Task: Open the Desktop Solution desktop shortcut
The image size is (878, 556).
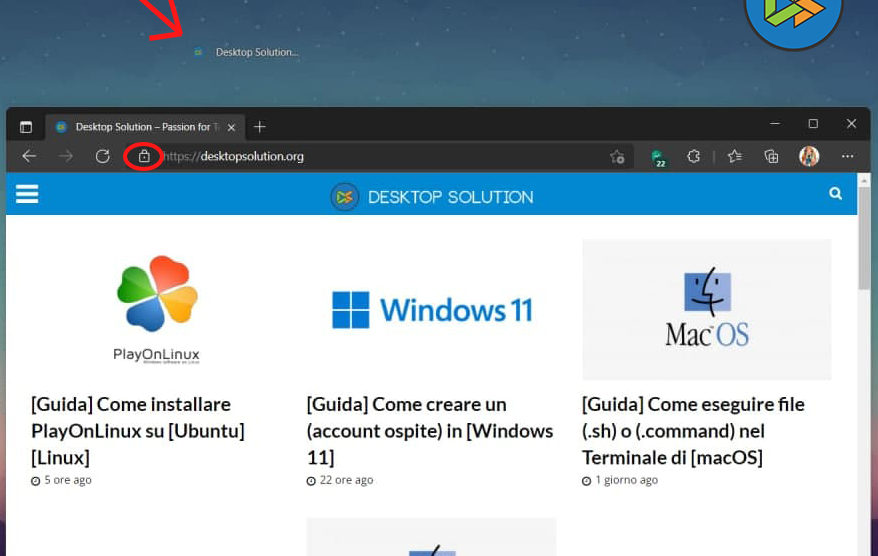Action: pyautogui.click(x=246, y=52)
